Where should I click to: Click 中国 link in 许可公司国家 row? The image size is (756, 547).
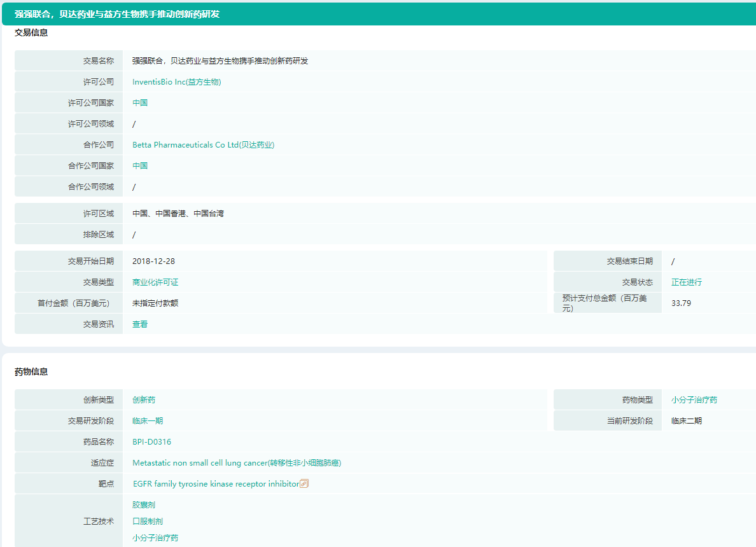(x=140, y=102)
